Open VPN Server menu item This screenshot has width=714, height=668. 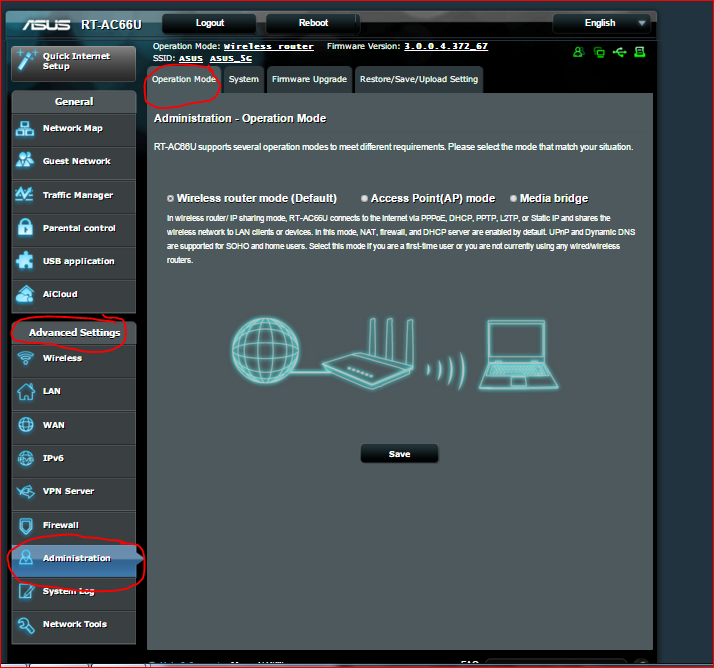pyautogui.click(x=74, y=492)
